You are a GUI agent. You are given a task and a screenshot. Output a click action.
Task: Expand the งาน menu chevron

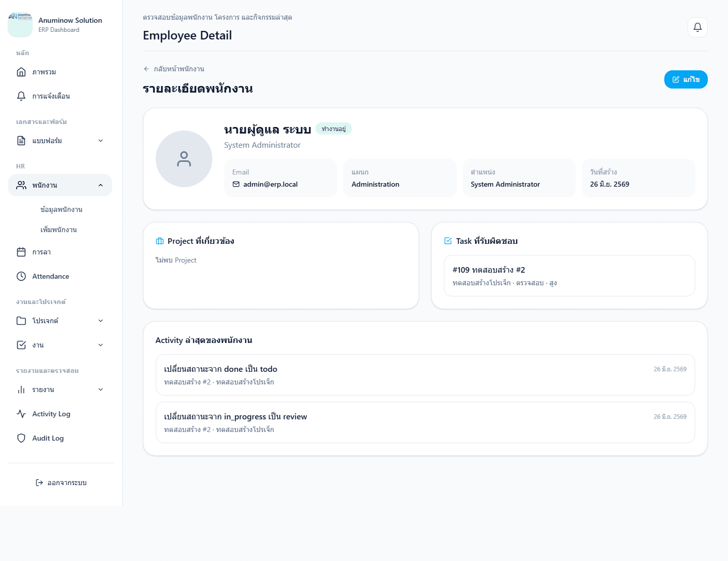101,345
